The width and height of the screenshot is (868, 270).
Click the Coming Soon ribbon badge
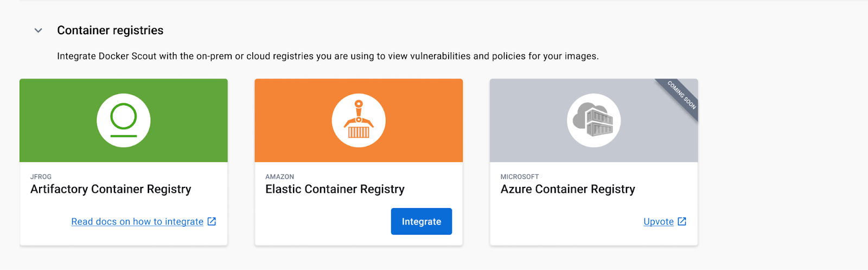click(680, 94)
